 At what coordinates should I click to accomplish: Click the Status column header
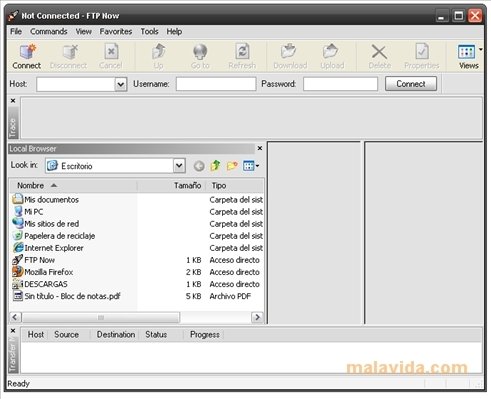pos(156,334)
